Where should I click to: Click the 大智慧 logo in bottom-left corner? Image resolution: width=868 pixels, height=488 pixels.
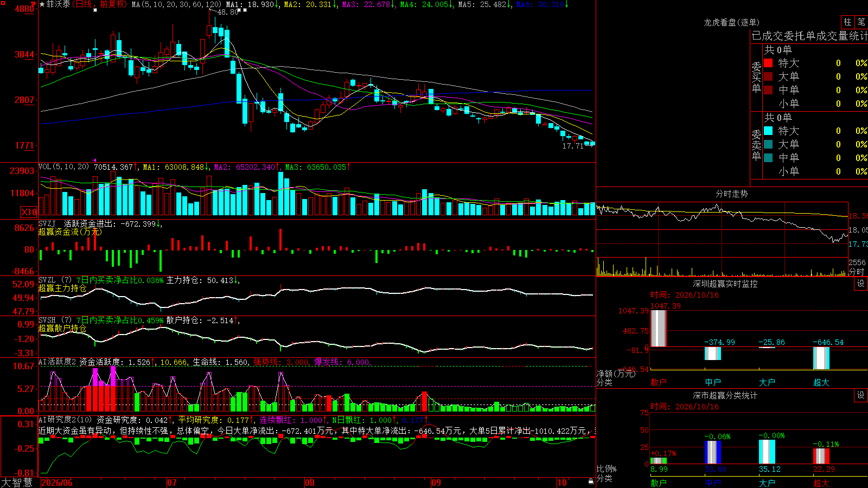17,483
